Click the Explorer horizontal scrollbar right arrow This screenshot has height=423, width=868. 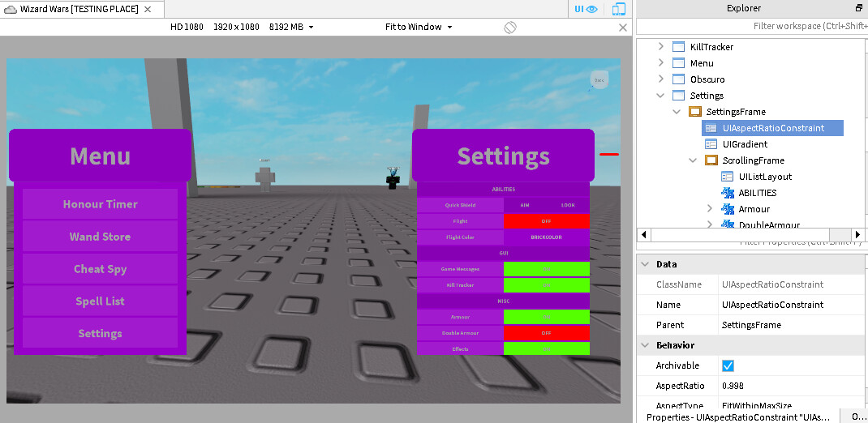pos(857,234)
